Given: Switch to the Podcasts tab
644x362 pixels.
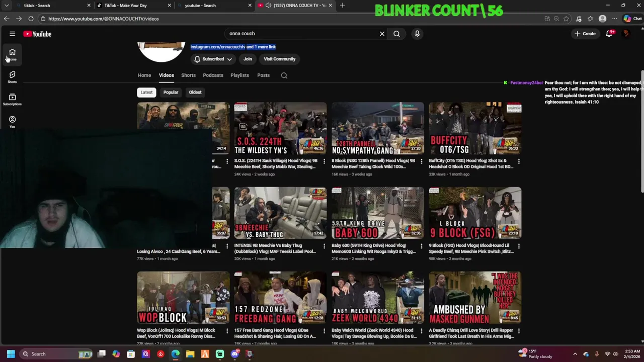Looking at the screenshot, I should tap(213, 75).
